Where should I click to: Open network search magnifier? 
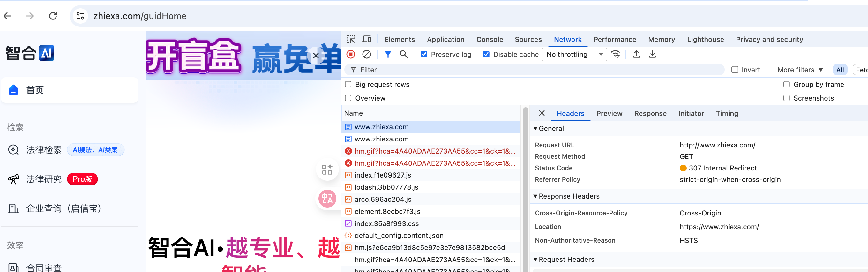[x=404, y=54]
